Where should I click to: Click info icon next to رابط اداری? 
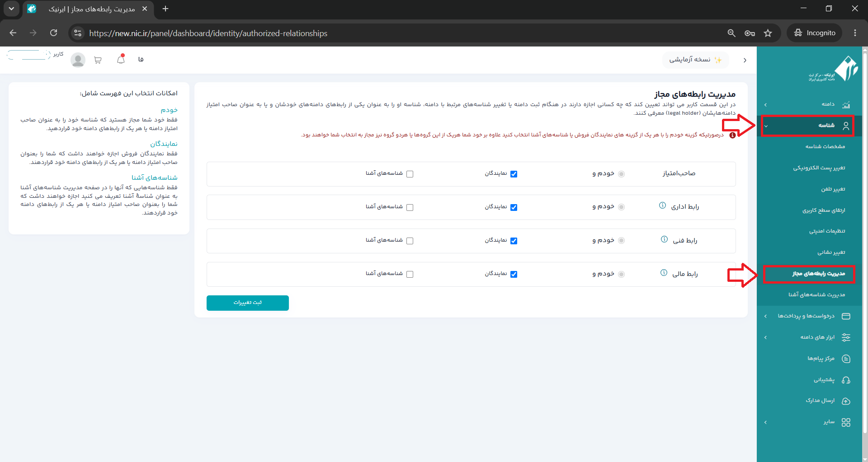tap(662, 205)
